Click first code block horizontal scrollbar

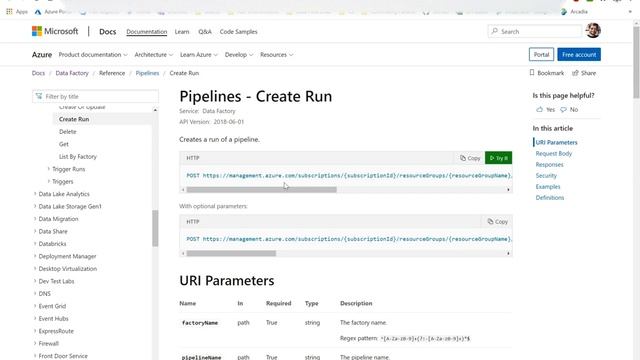tap(261, 190)
